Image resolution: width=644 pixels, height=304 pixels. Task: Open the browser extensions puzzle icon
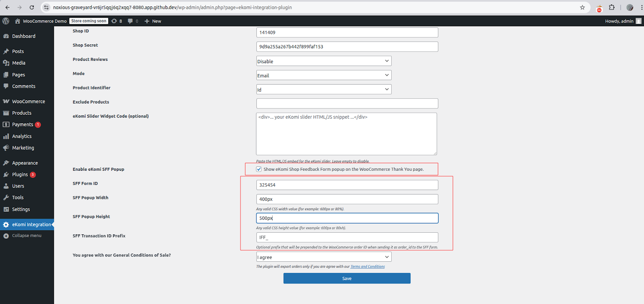(x=612, y=7)
